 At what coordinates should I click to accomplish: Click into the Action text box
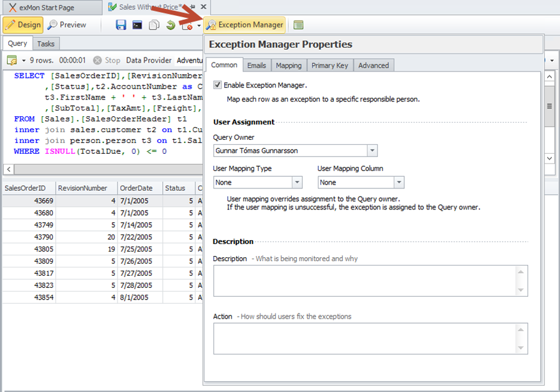point(364,338)
